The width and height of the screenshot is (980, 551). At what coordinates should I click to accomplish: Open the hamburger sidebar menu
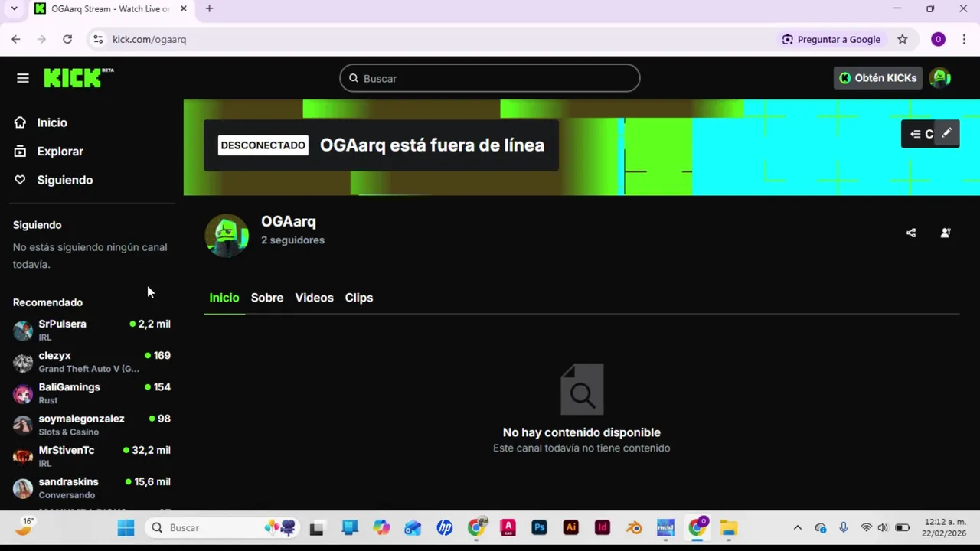pyautogui.click(x=23, y=78)
